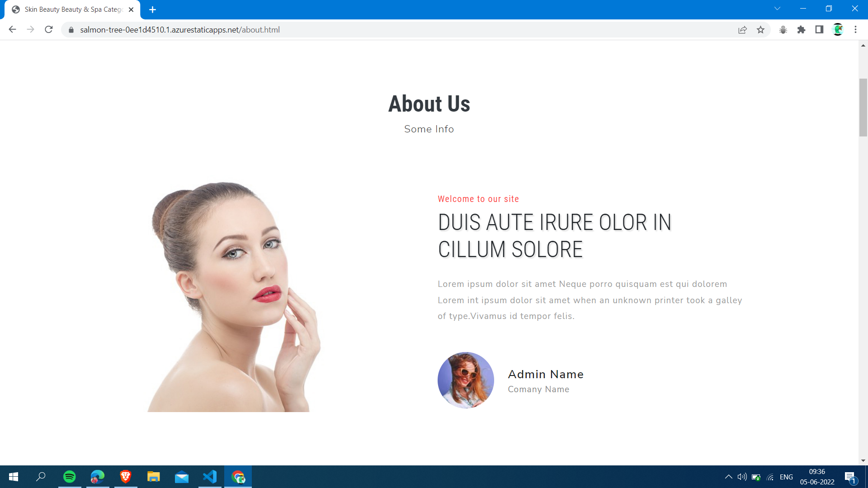Open Spotify from the taskbar

69,477
